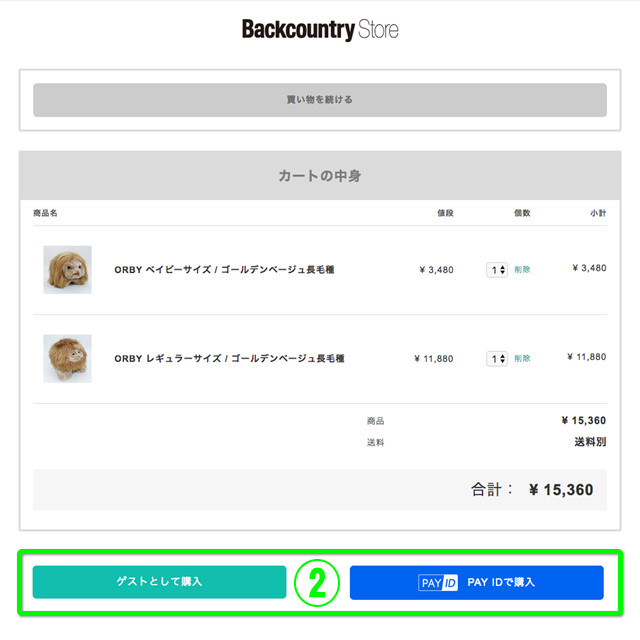Click the 送料別 shipping label

point(590,442)
